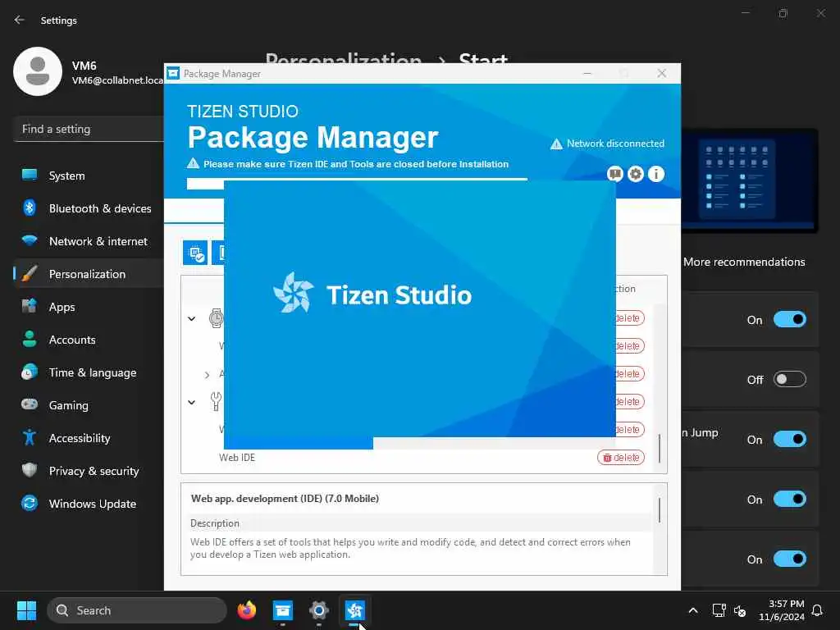The width and height of the screenshot is (840, 630).
Task: Open Windows Update in Settings
Action: pos(89,504)
